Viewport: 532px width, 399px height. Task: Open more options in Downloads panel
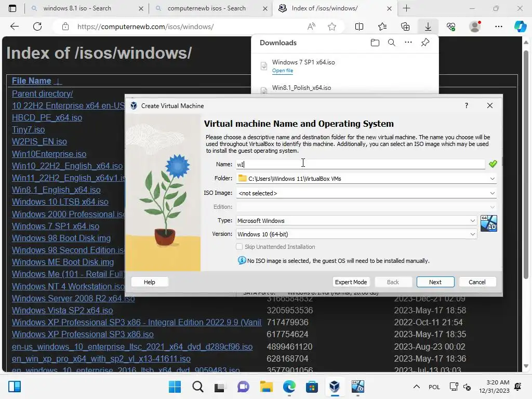pos(408,43)
